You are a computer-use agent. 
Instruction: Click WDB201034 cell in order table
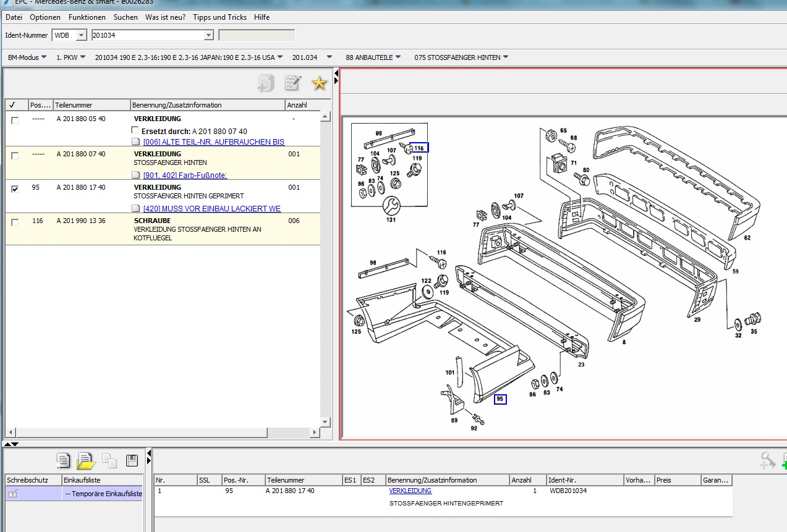pyautogui.click(x=568, y=491)
